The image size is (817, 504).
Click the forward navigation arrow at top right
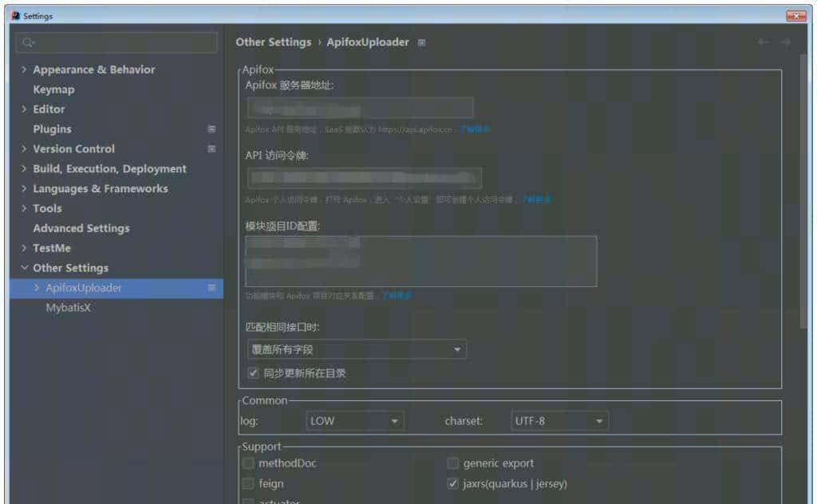(785, 42)
